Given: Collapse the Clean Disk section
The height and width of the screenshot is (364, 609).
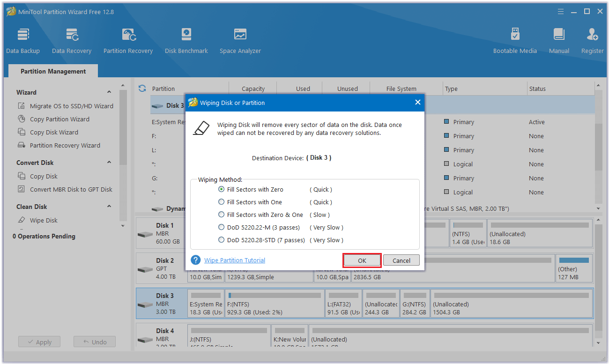Looking at the screenshot, I should (x=109, y=207).
